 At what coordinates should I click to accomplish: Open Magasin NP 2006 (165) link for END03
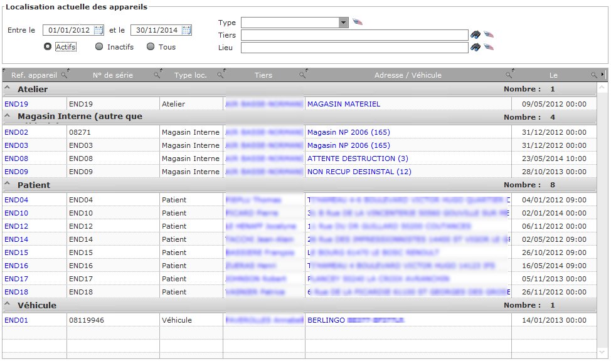click(349, 145)
